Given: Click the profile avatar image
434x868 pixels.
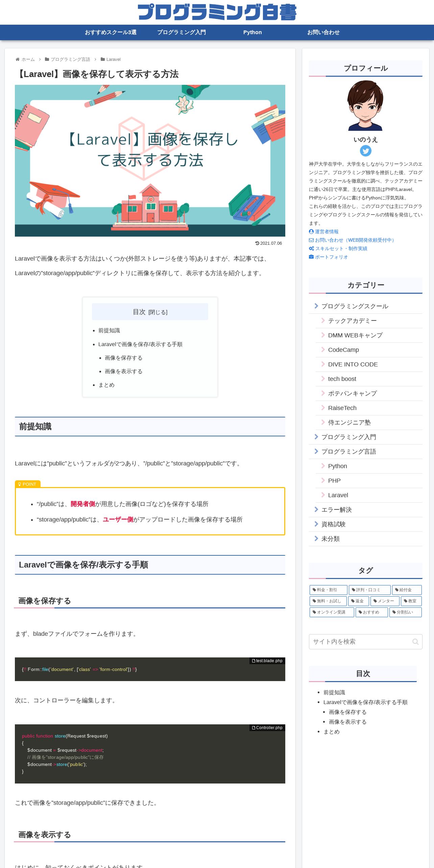Looking at the screenshot, I should click(365, 105).
